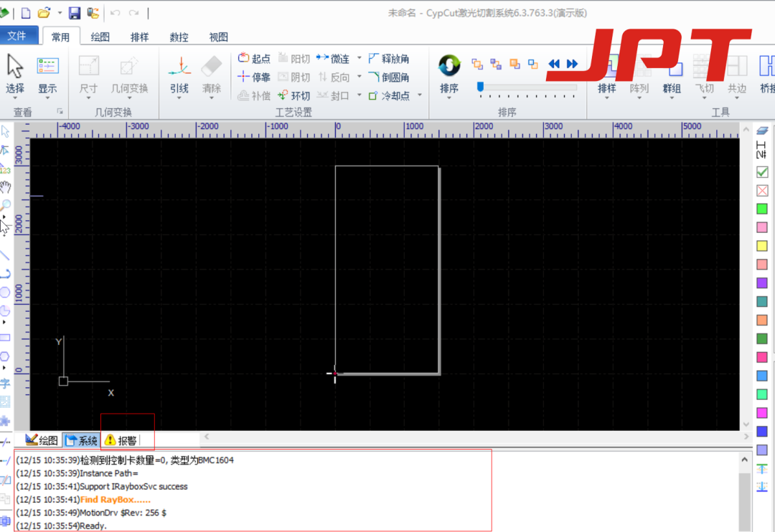Click the save disk icon
Image resolution: width=775 pixels, height=532 pixels.
[x=75, y=13]
